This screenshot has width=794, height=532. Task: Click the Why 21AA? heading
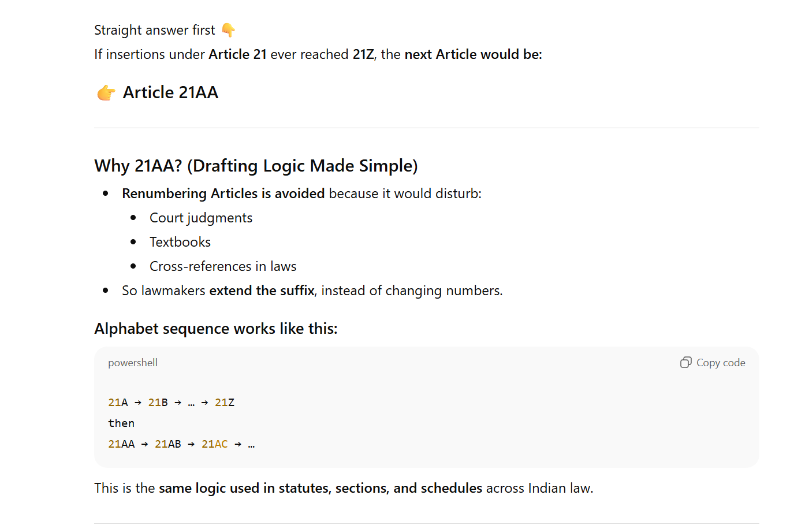pyautogui.click(x=256, y=166)
